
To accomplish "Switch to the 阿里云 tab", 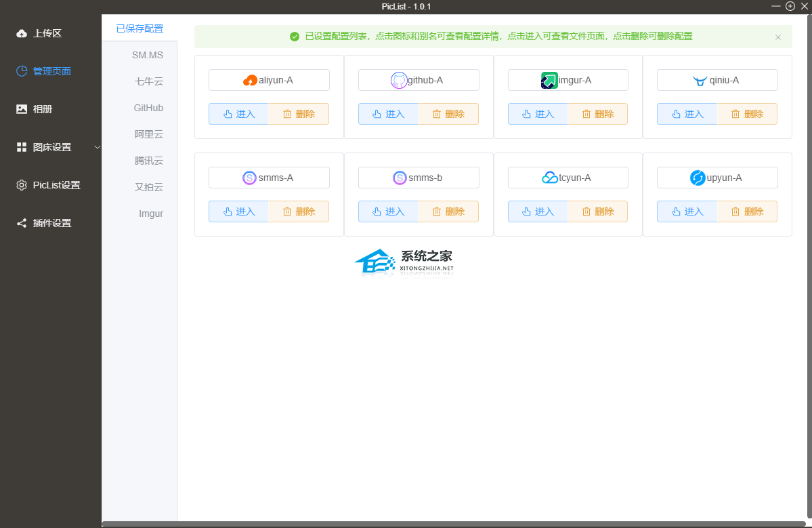I will (148, 134).
